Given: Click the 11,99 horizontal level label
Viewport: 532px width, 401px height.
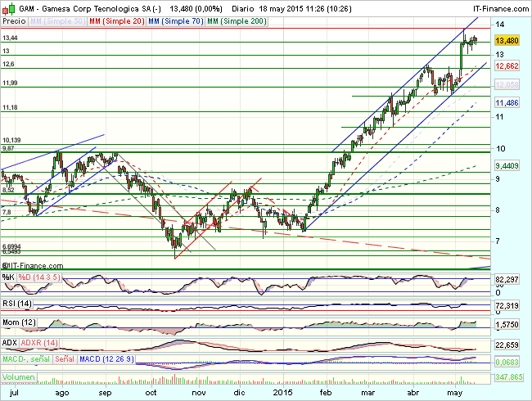Looking at the screenshot, I should click(10, 83).
